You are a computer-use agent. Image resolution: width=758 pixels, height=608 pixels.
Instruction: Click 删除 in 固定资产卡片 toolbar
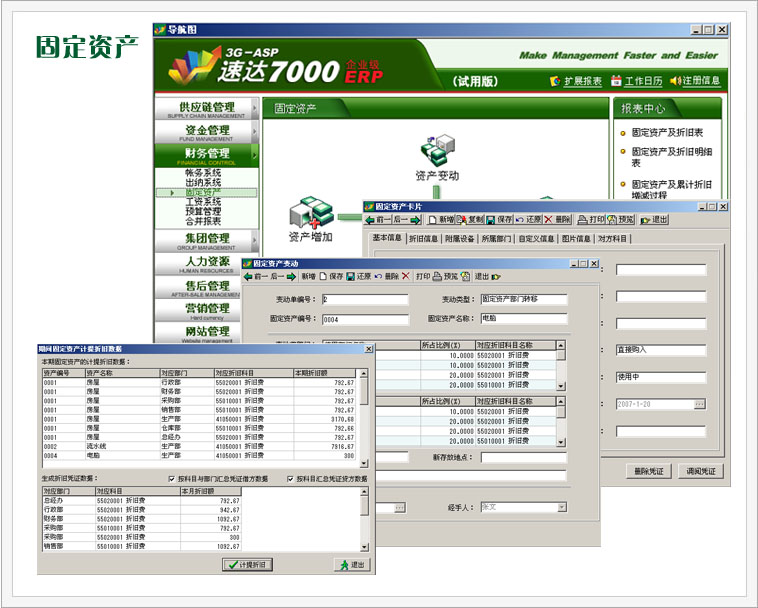[557, 220]
